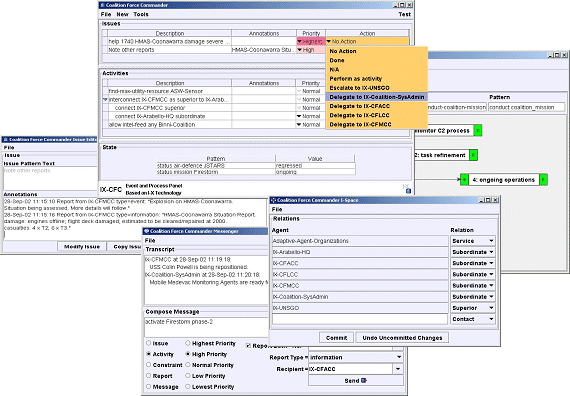Open the Contact relation dropdown
The height and width of the screenshot is (396, 570).
473,319
